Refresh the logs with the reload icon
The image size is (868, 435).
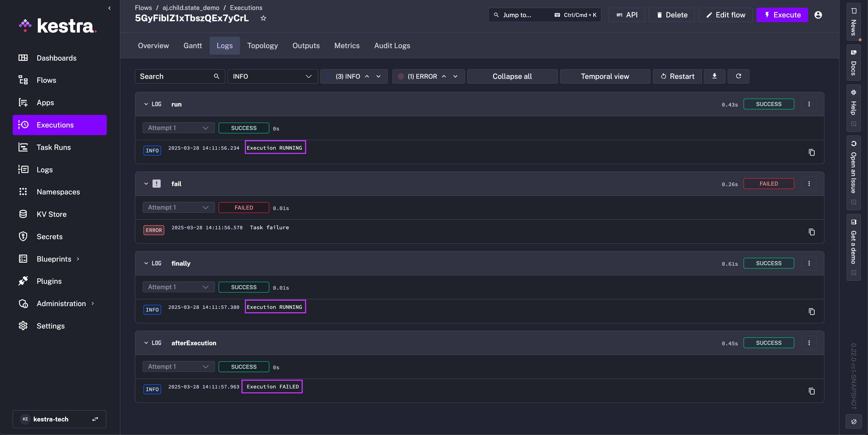coord(738,76)
